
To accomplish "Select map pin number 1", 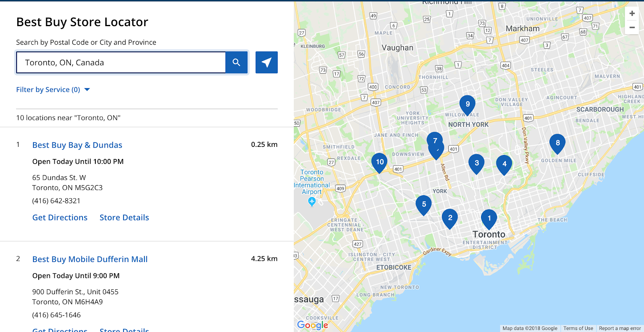I will (489, 219).
